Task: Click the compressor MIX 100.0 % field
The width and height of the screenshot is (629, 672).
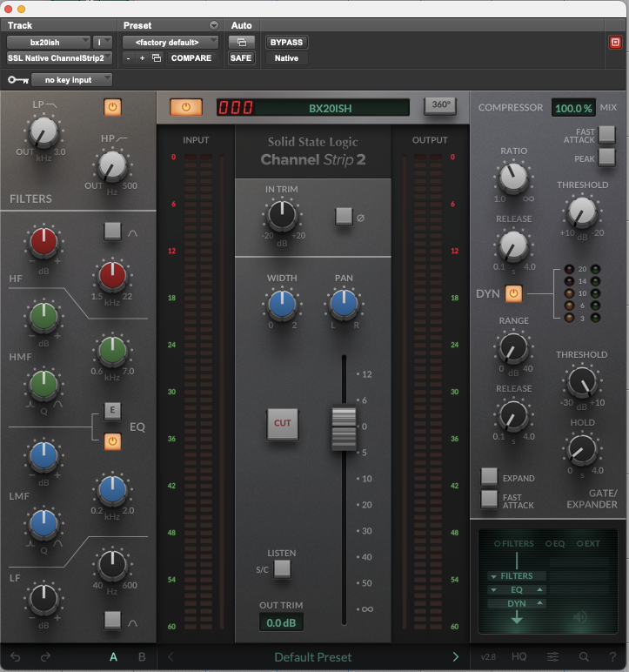Action: tap(573, 108)
